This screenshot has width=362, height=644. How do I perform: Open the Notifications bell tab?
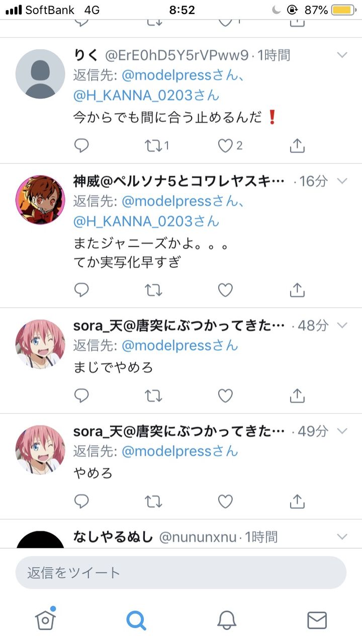pos(227,620)
